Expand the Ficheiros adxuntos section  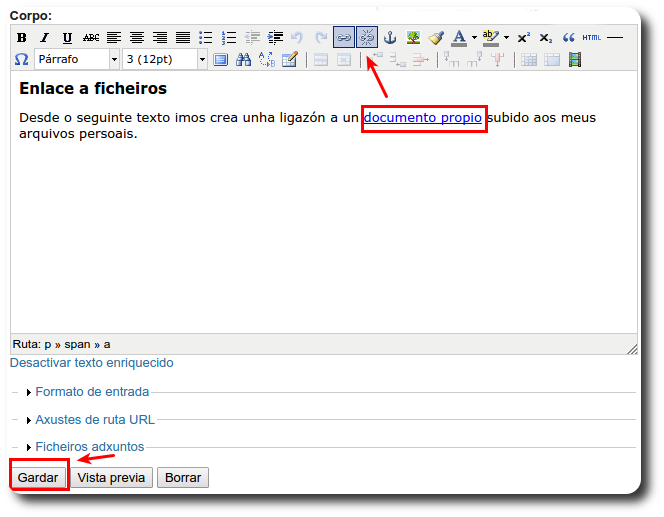pyautogui.click(x=89, y=447)
